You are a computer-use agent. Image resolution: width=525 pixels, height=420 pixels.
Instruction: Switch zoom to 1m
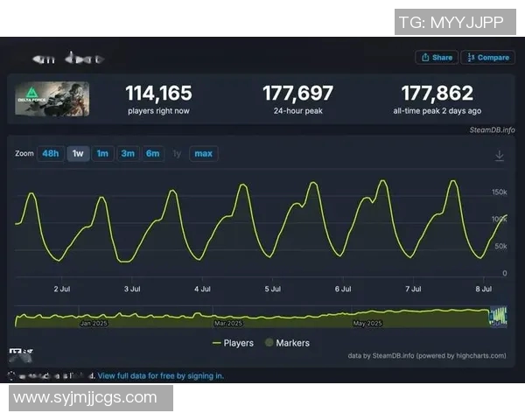click(102, 154)
